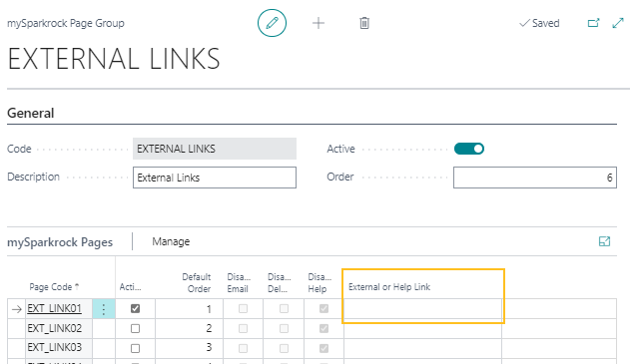Click External or Help Link cell for EXT_LINK03
The image size is (638, 364).
click(422, 348)
